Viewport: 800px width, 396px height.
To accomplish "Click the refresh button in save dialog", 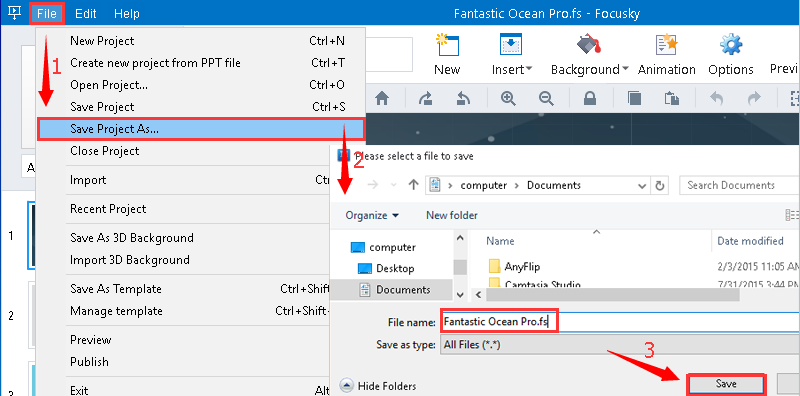I will click(x=660, y=185).
